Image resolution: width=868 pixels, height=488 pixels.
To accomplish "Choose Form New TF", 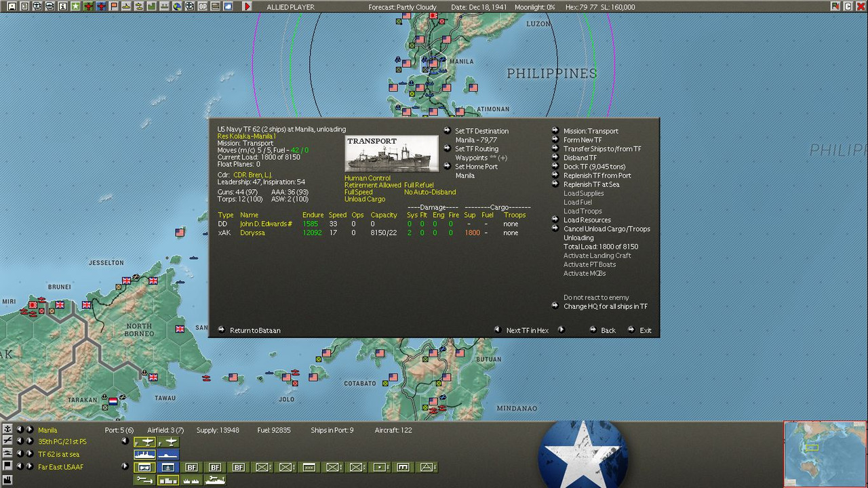I will pos(583,140).
